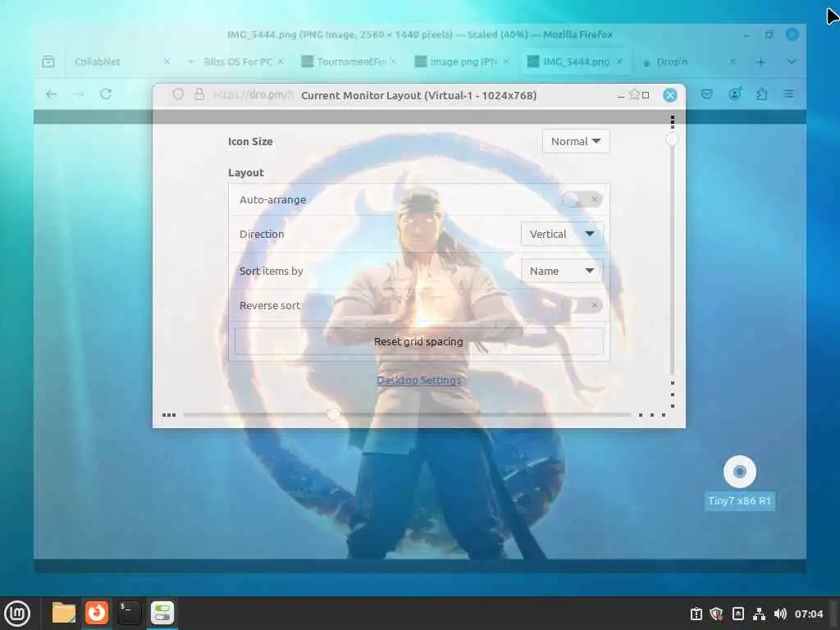Image resolution: width=840 pixels, height=630 pixels.
Task: Click the site padlock icon
Action: click(x=199, y=94)
